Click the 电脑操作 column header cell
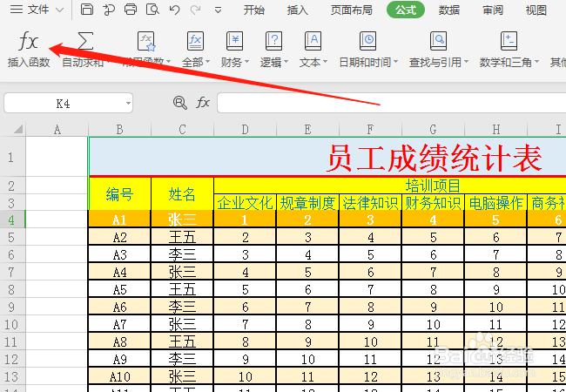Screen dimensions: 566x392 496,202
